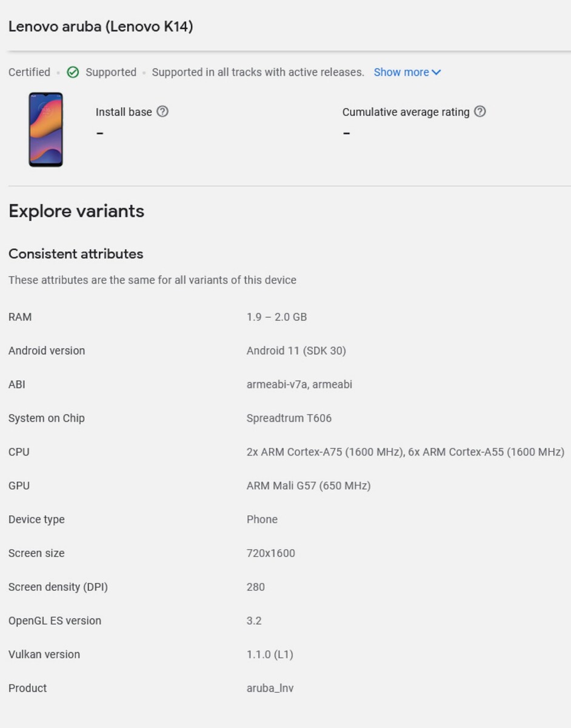The width and height of the screenshot is (571, 728).
Task: Click the Explore variants heading
Action: (76, 211)
